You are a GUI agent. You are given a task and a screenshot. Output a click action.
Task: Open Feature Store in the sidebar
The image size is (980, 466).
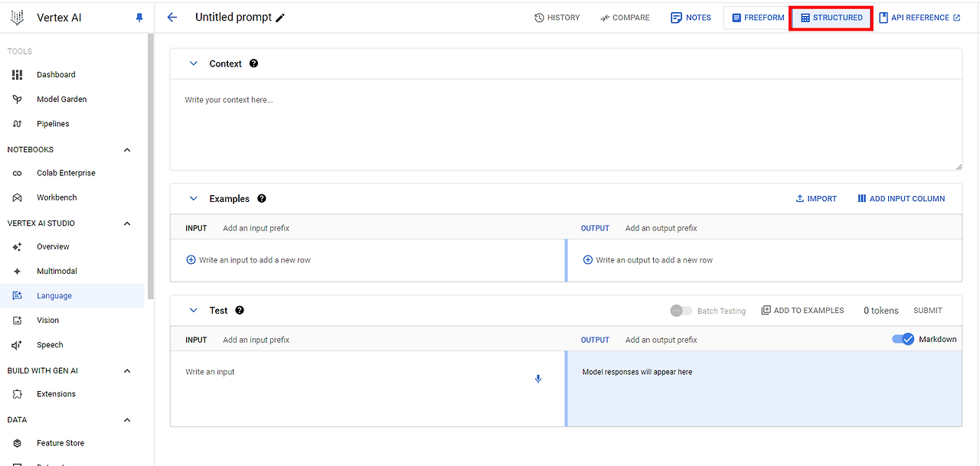click(72, 443)
